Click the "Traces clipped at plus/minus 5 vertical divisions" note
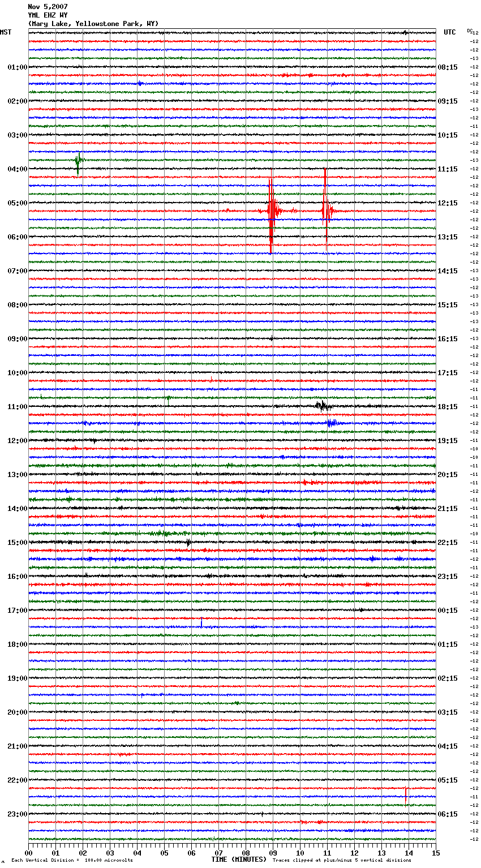This screenshot has width=481, height=868. [x=342, y=861]
